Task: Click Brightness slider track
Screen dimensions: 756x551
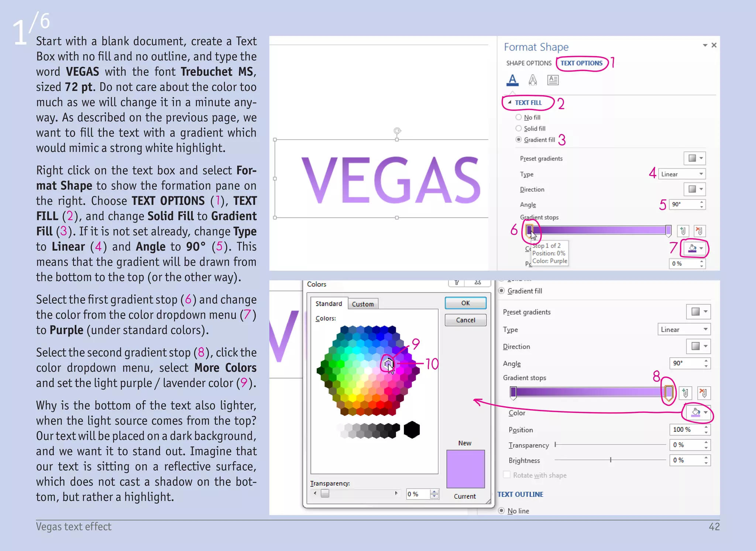Action: point(610,460)
